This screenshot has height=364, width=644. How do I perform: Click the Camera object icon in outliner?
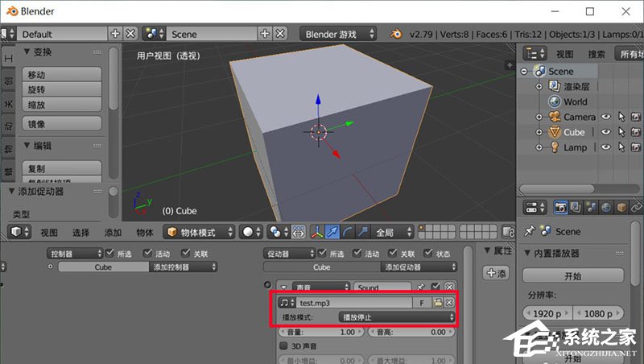point(555,117)
